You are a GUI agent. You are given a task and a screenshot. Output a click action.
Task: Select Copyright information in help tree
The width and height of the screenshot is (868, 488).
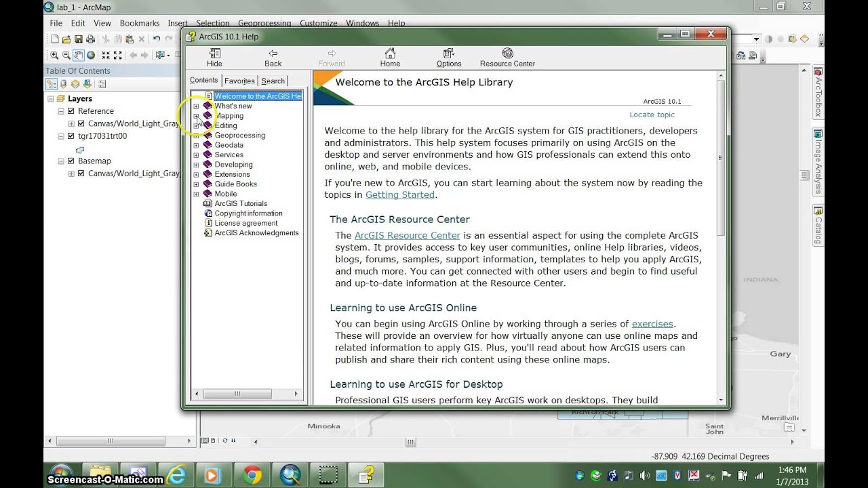pos(248,213)
